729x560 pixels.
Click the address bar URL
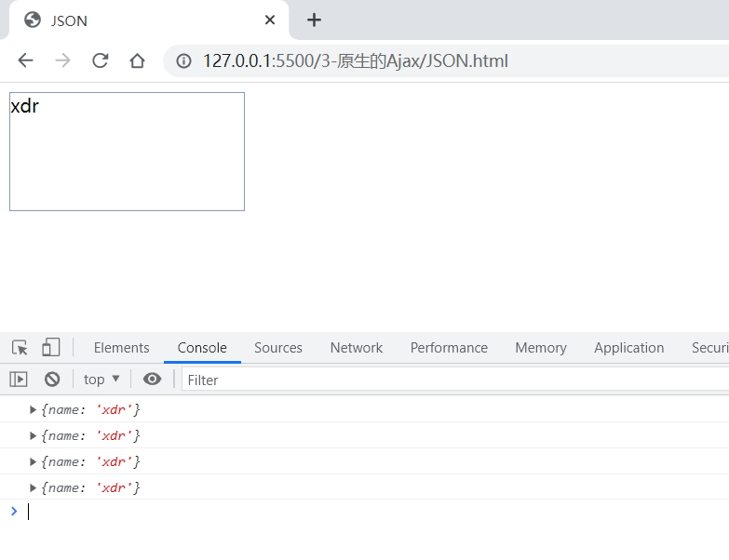tap(356, 60)
